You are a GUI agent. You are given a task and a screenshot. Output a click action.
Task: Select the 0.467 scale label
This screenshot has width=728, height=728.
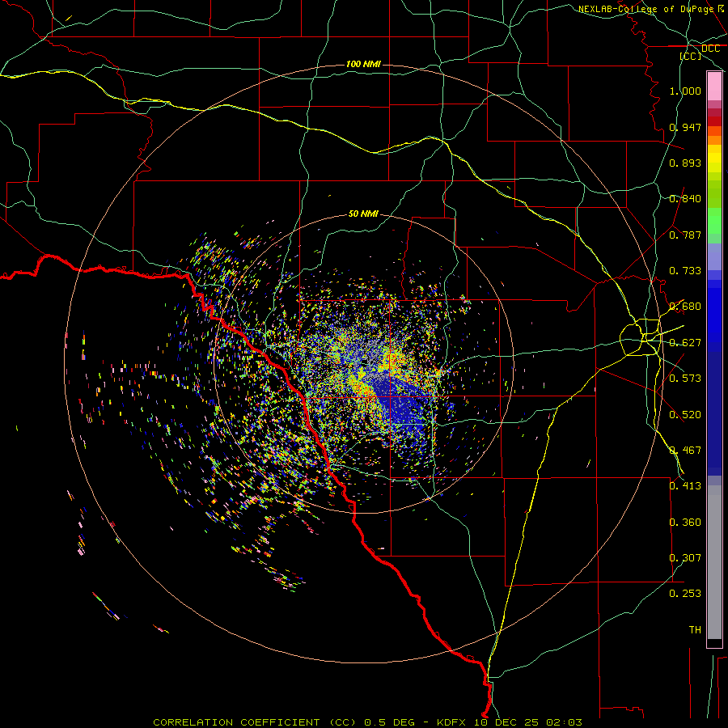685,451
